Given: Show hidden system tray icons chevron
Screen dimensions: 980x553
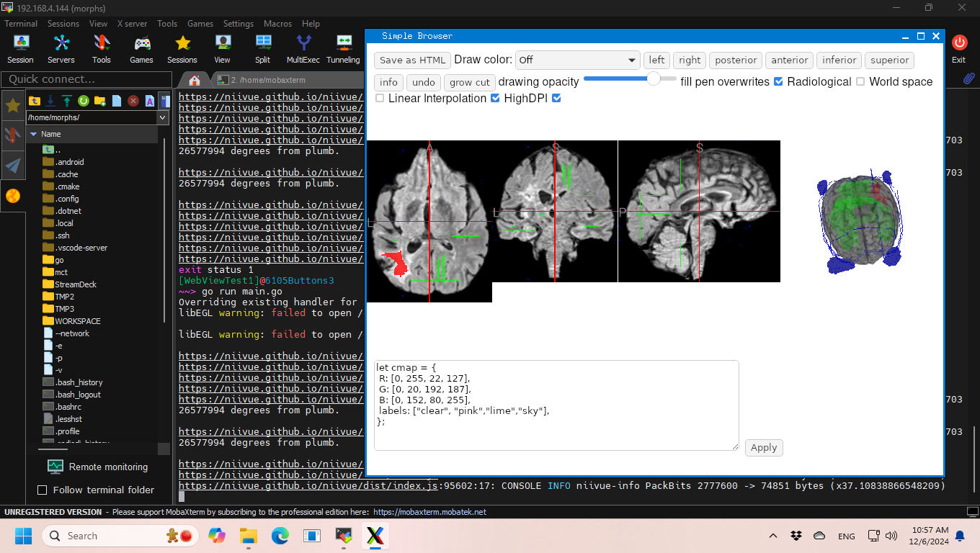Looking at the screenshot, I should (773, 536).
